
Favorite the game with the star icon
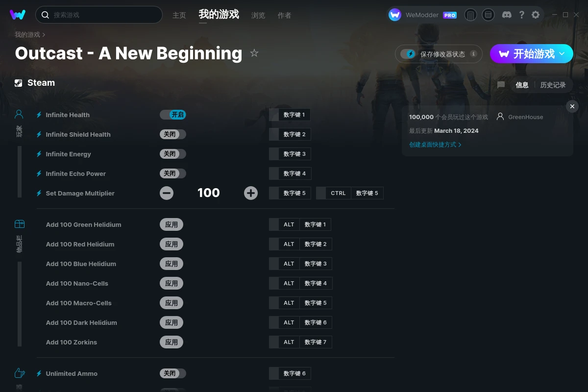(254, 53)
